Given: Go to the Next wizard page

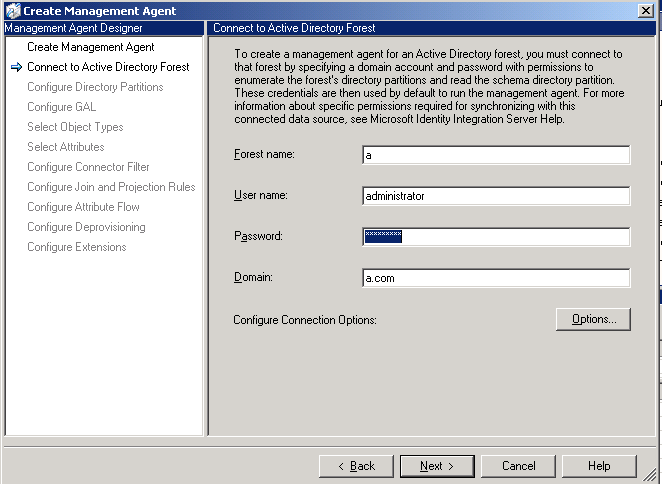Looking at the screenshot, I should (437, 466).
